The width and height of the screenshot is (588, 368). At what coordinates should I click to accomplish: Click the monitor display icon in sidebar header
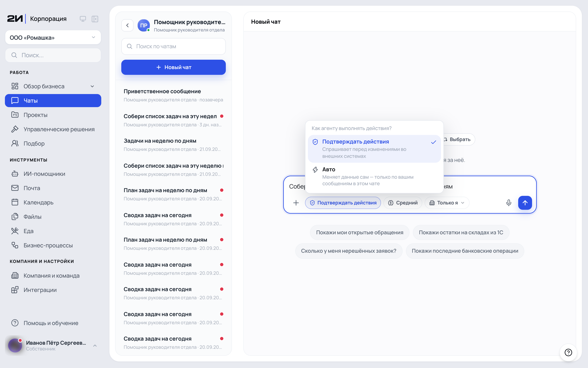click(x=83, y=19)
